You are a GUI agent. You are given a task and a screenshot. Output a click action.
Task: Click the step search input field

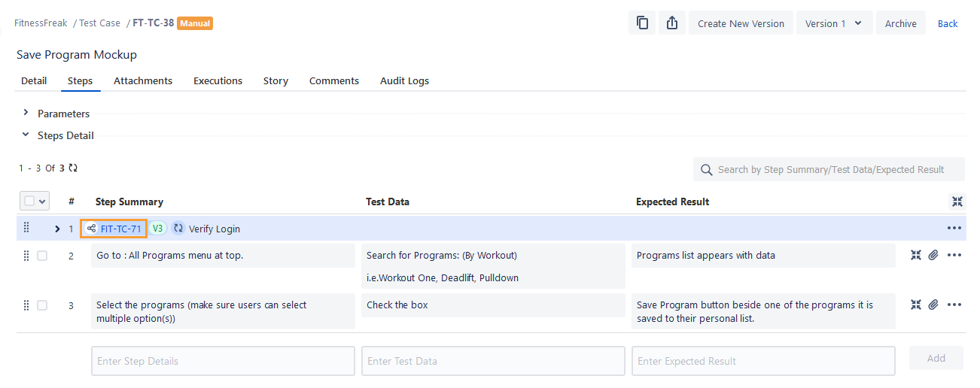click(829, 169)
